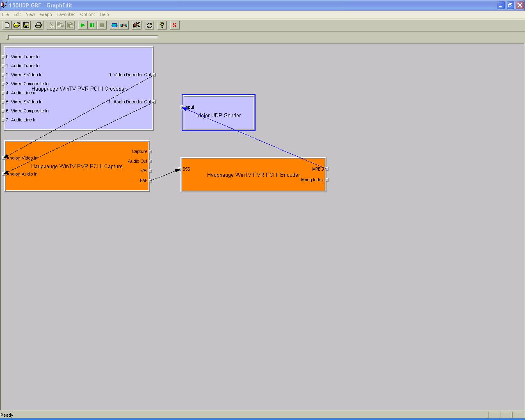The image size is (525, 420).
Task: Open the Graph menu
Action: [x=46, y=14]
